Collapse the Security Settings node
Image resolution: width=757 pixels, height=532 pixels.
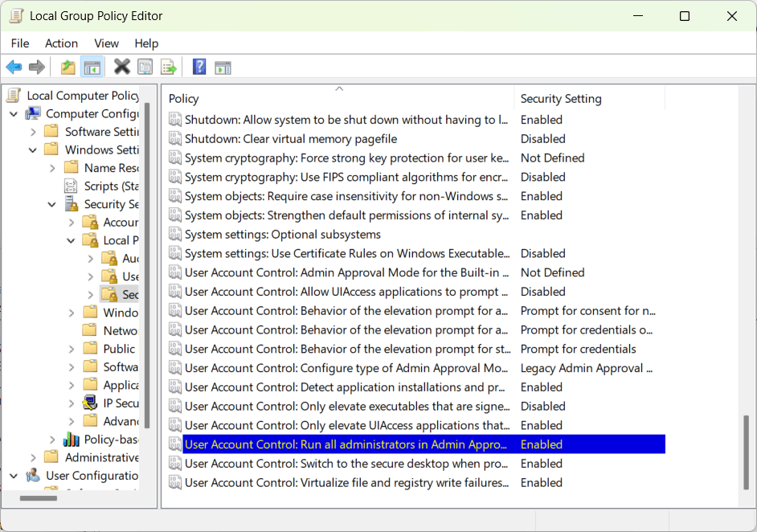click(52, 204)
